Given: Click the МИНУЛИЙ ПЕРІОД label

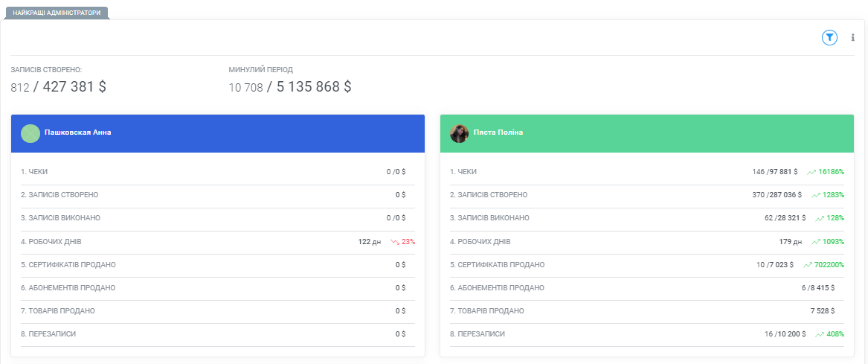Looking at the screenshot, I should 261,70.
